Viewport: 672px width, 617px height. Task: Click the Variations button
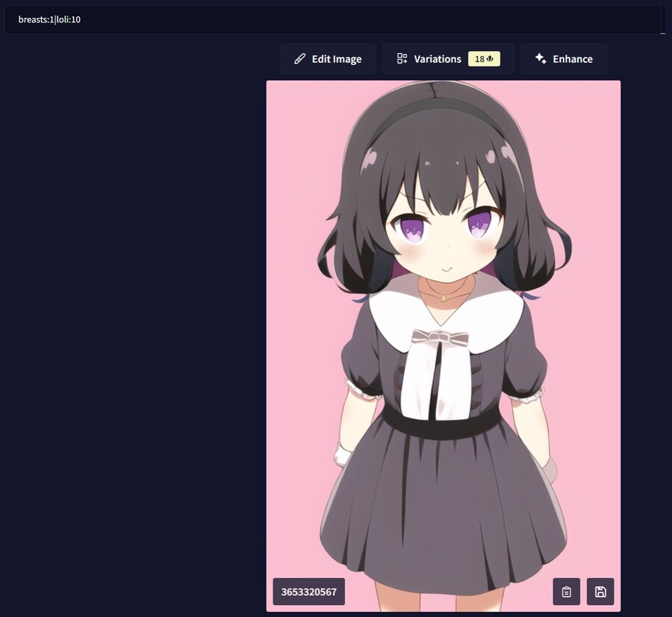(448, 59)
